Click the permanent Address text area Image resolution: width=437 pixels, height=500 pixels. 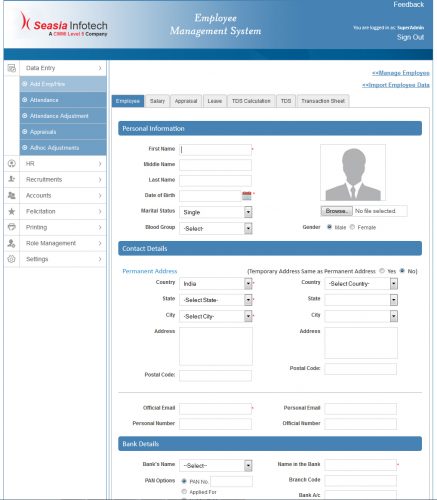pos(216,346)
